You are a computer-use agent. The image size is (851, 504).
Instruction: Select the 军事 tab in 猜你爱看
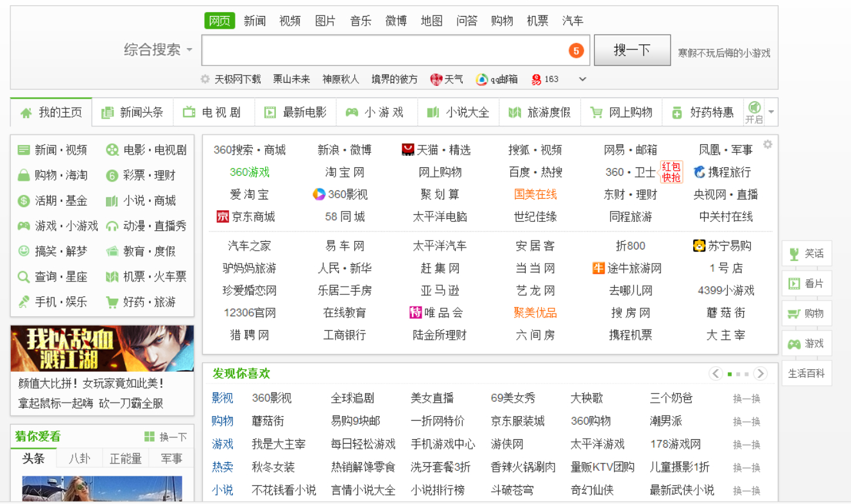pos(171,458)
